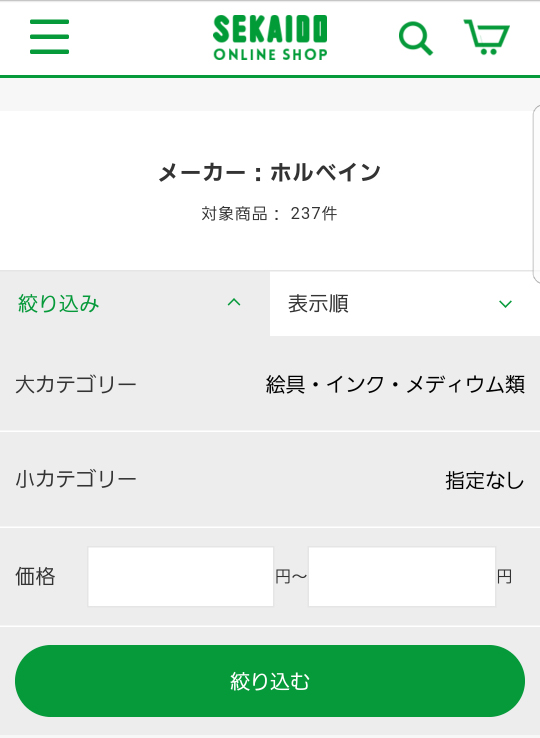This screenshot has height=738, width=540.
Task: Open the shopping cart
Action: tap(487, 37)
